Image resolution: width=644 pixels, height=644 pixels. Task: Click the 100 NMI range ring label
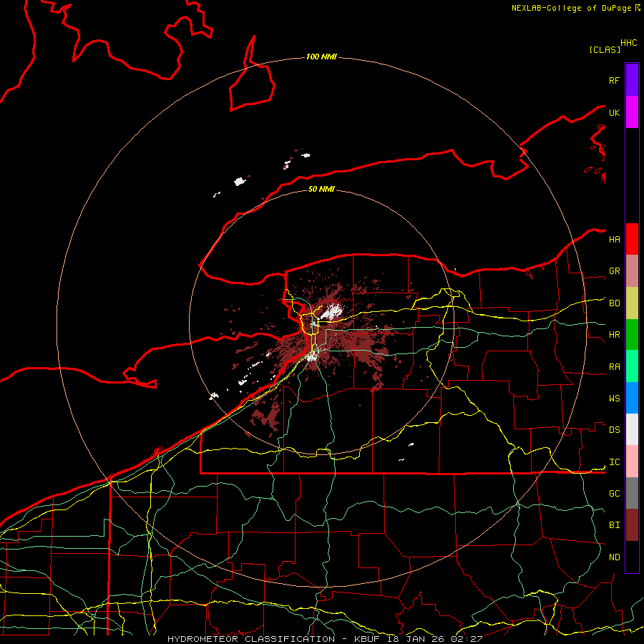(x=321, y=57)
